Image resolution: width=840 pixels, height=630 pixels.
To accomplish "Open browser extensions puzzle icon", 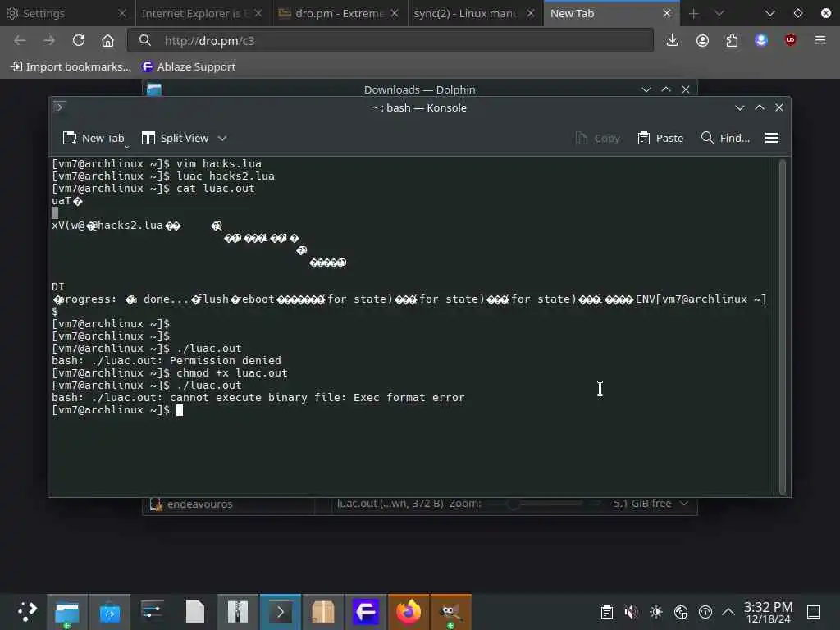I will [x=732, y=41].
